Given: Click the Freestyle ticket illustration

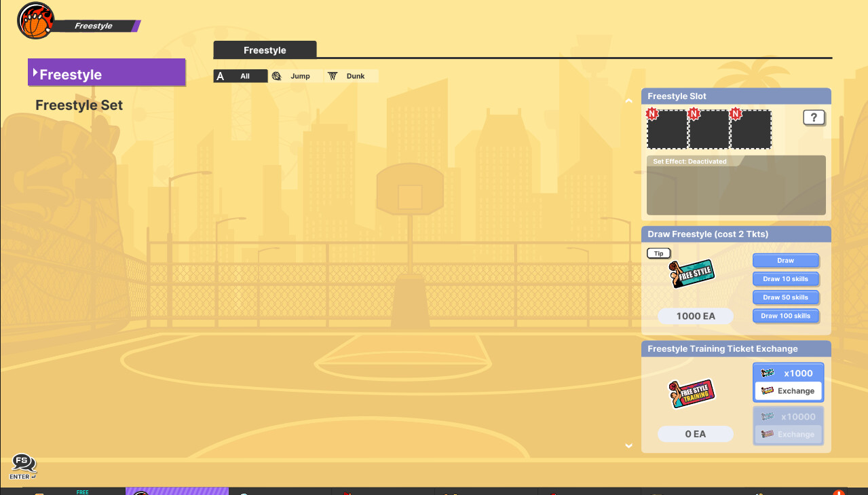Looking at the screenshot, I should (x=692, y=273).
